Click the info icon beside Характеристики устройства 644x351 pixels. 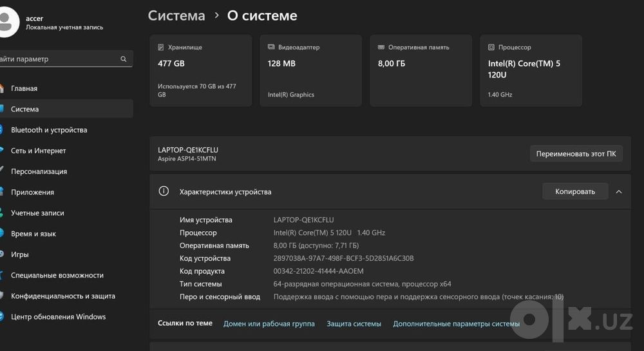click(164, 191)
